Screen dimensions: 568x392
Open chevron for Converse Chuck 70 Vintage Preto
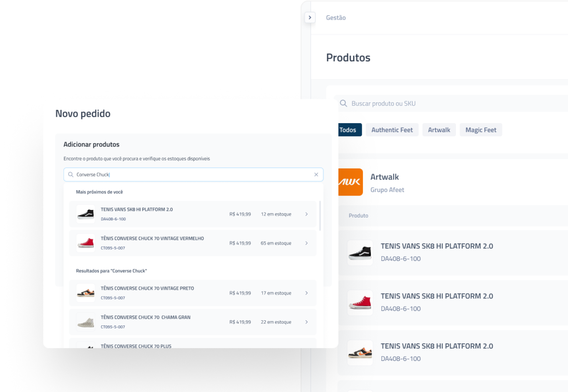point(306,293)
